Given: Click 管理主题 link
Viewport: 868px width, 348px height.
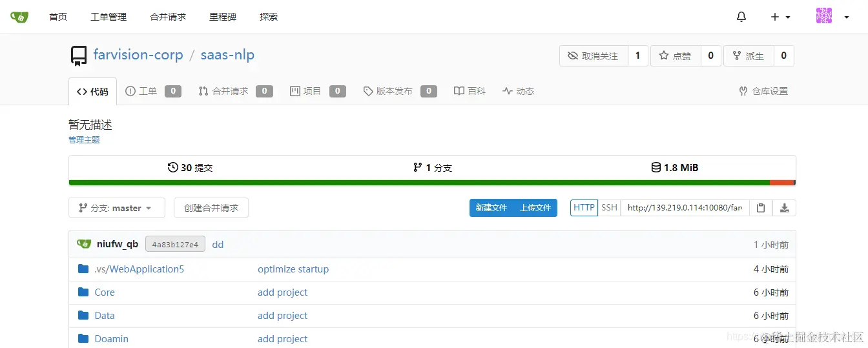Looking at the screenshot, I should coord(84,139).
